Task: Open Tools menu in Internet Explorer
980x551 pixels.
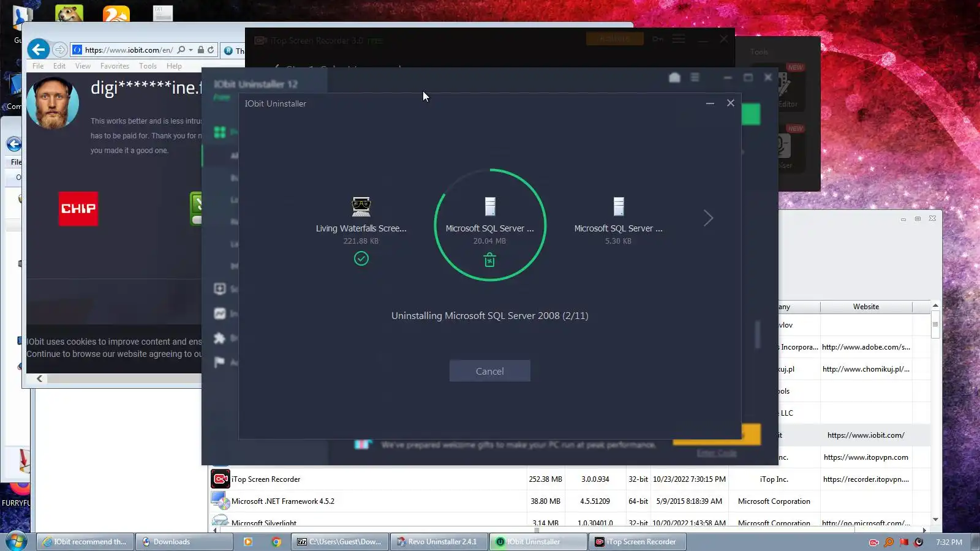Action: [x=148, y=66]
